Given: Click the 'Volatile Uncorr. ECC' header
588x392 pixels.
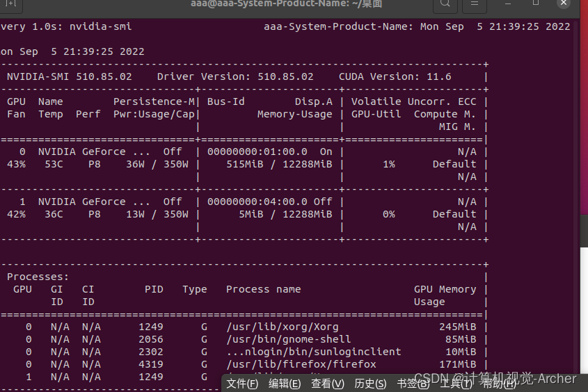Looking at the screenshot, I should coord(413,102).
